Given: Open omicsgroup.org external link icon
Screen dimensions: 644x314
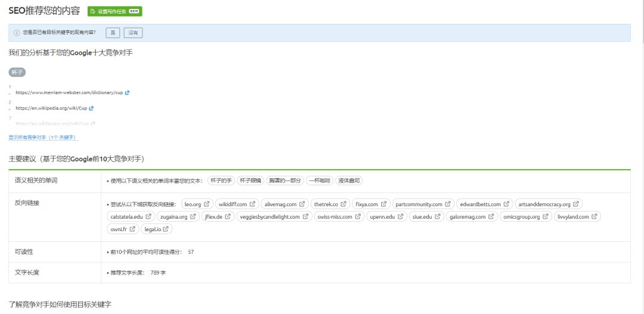Looking at the screenshot, I should click(545, 217).
